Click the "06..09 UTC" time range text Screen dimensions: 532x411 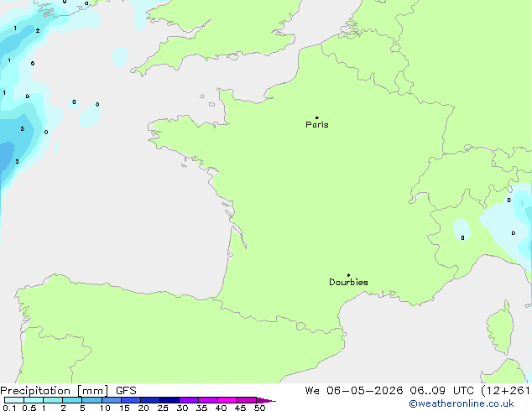(441, 391)
